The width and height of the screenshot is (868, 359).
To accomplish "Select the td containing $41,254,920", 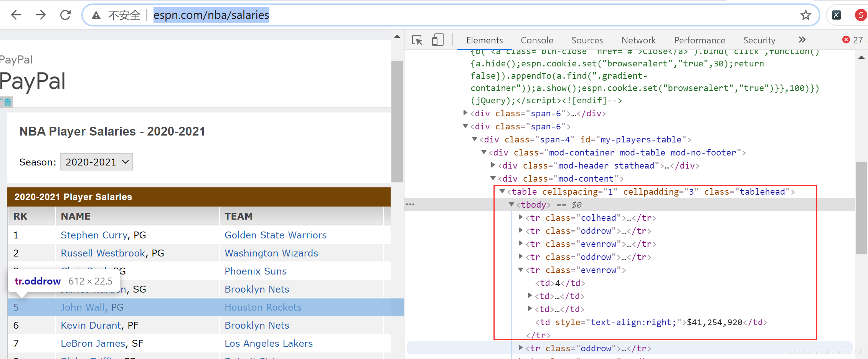I will (x=651, y=322).
